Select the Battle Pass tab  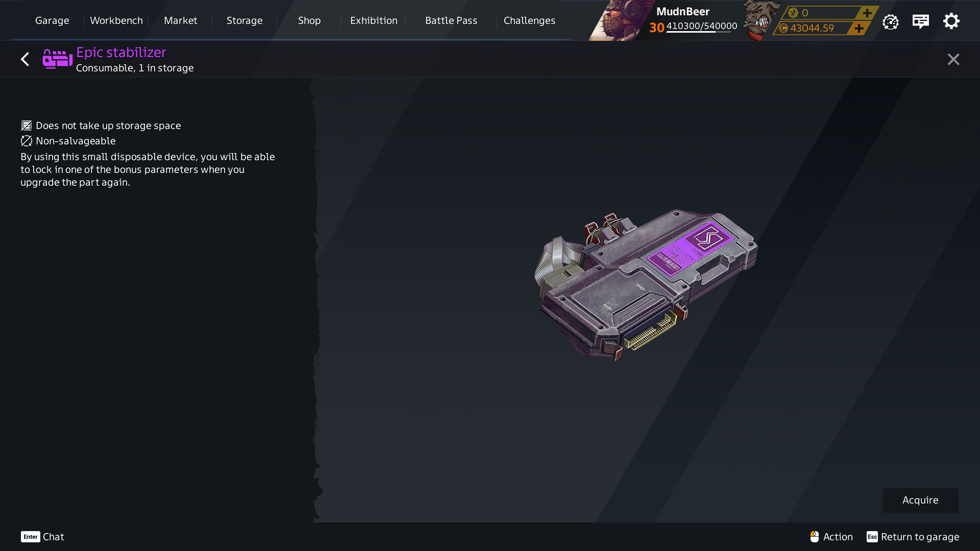pos(451,21)
